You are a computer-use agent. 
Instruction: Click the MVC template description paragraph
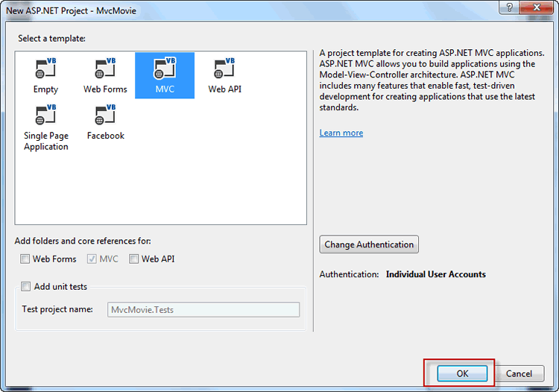432,80
